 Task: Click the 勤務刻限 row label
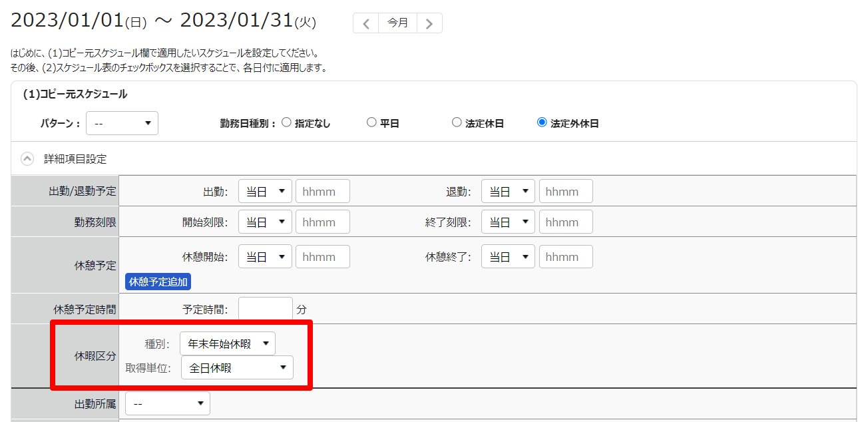95,222
